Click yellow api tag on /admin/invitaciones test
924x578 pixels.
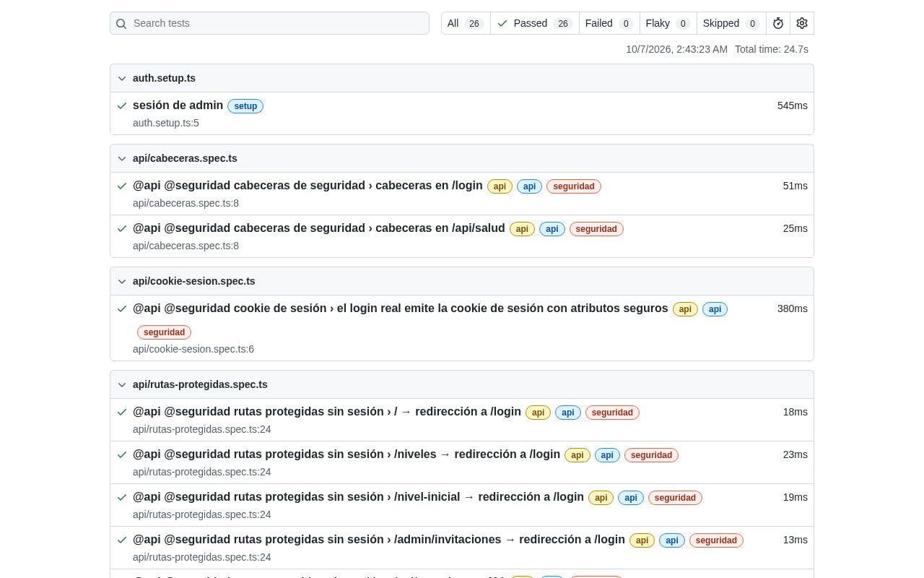pos(642,540)
